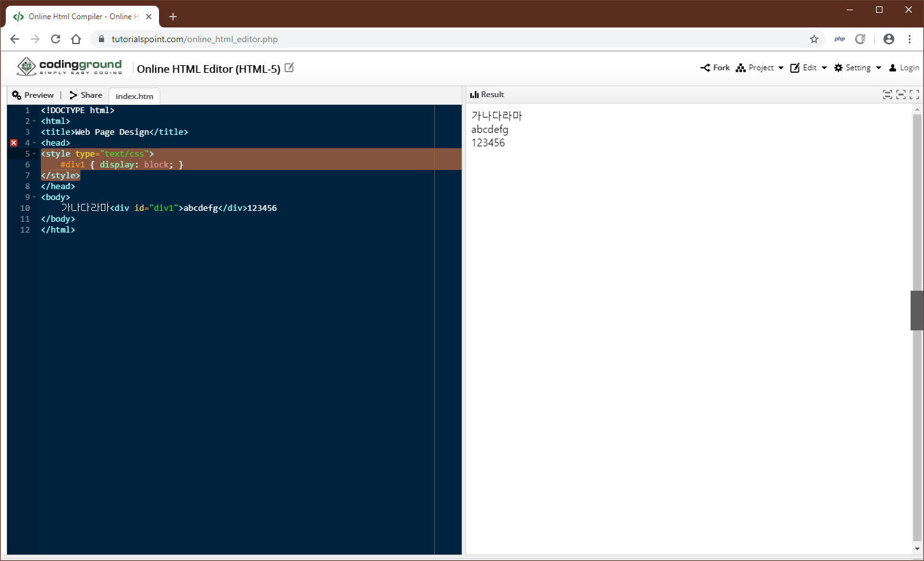The width and height of the screenshot is (924, 561).
Task: Click the split horizontal layout icon in Result panel
Action: pyautogui.click(x=888, y=95)
